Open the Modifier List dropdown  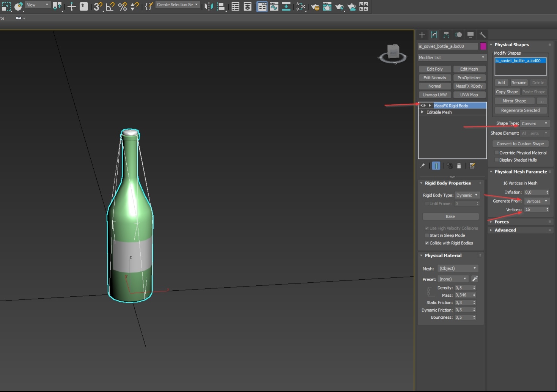pyautogui.click(x=452, y=58)
